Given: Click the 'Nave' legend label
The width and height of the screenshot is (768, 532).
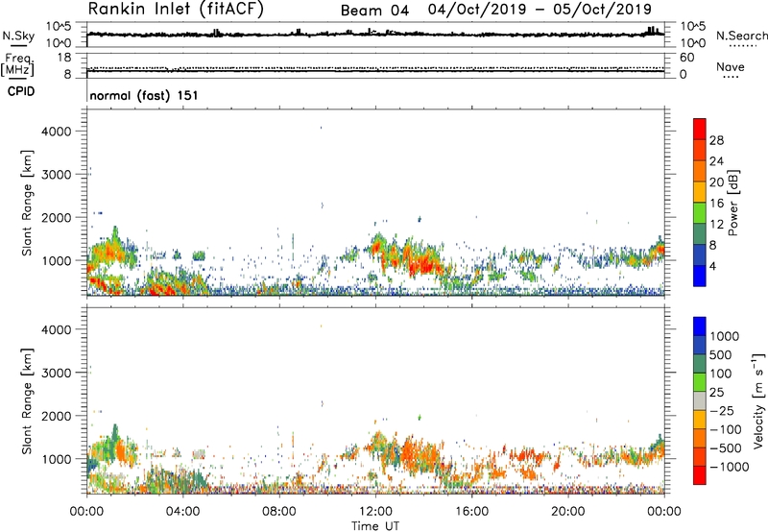Looking at the screenshot, I should [x=730, y=66].
